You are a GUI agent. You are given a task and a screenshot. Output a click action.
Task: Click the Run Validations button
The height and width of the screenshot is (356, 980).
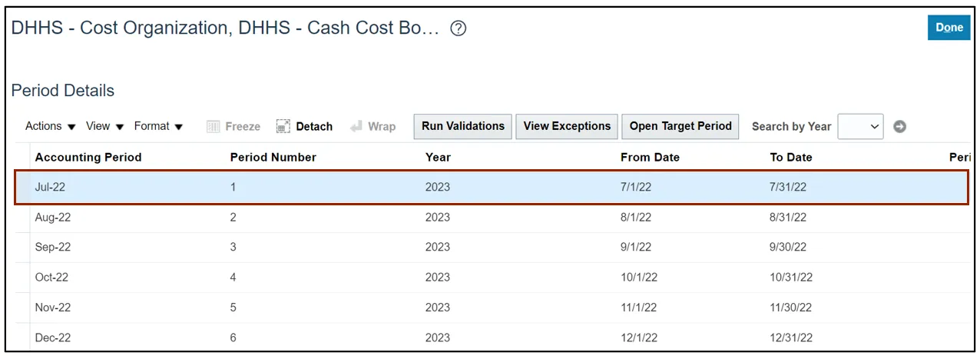click(x=463, y=126)
